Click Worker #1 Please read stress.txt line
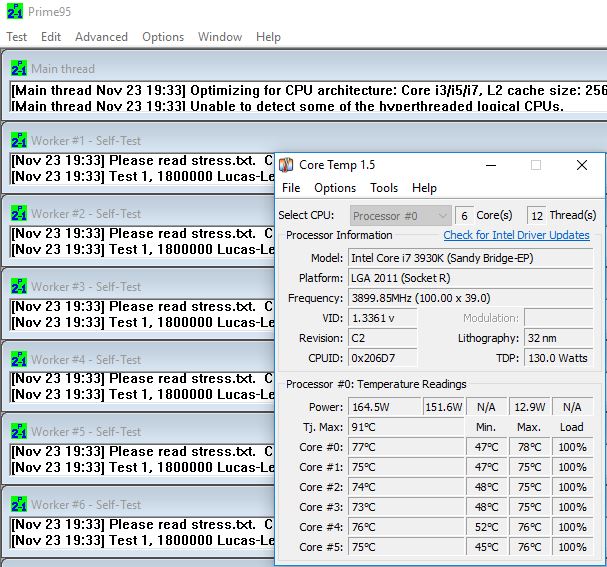Viewport: 607px width, 567px height. pyautogui.click(x=142, y=160)
